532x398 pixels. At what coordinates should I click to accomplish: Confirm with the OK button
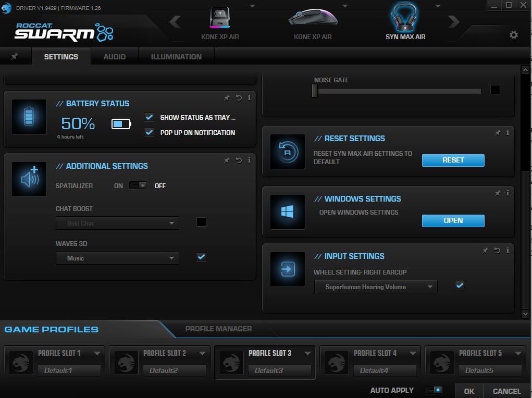(x=469, y=391)
